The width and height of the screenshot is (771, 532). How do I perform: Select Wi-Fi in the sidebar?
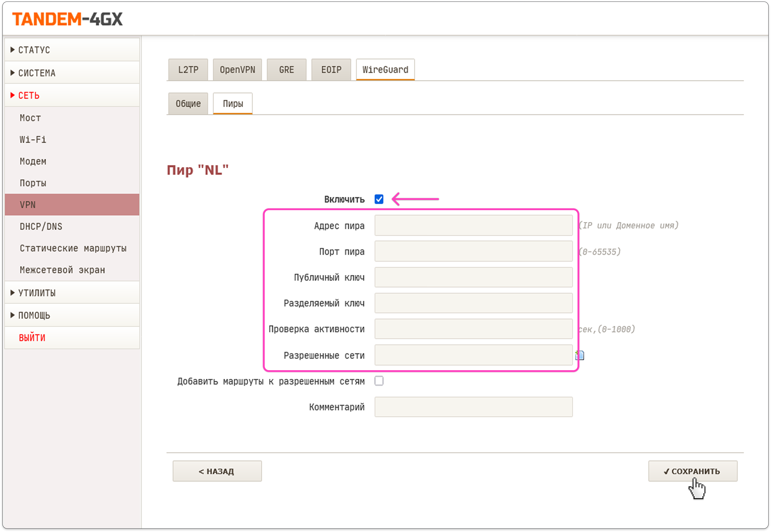click(33, 140)
